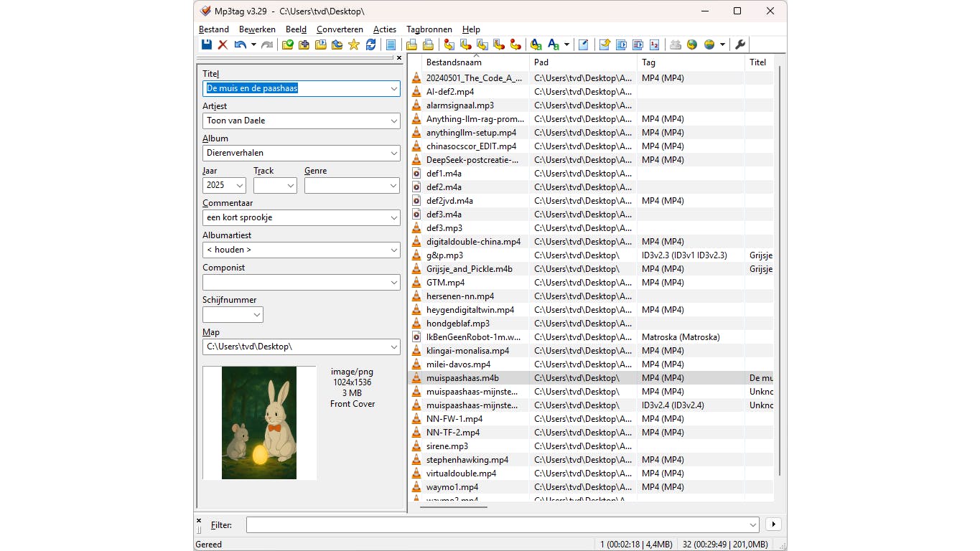
Task: Click the ID3v2.4 (ID3v2.4) tag cell
Action: tap(673, 405)
